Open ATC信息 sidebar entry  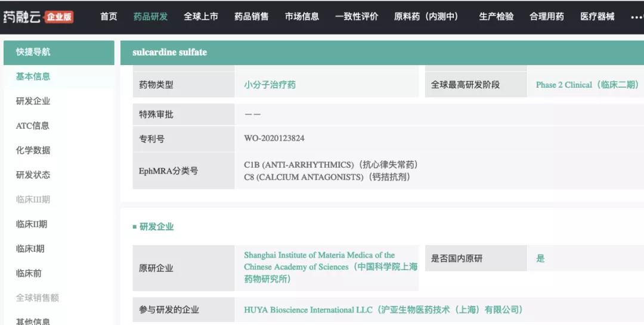tap(32, 126)
